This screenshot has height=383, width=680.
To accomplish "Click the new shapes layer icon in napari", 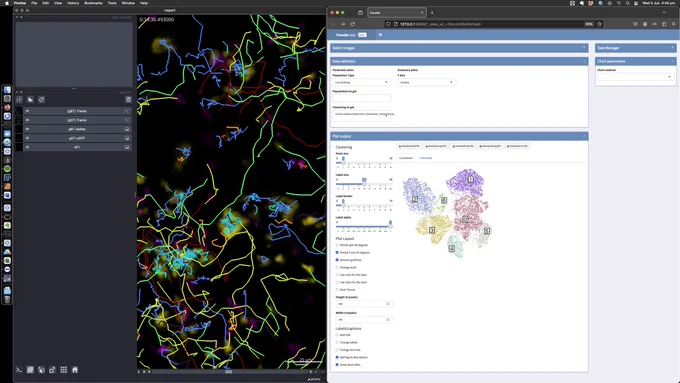I will pos(30,100).
